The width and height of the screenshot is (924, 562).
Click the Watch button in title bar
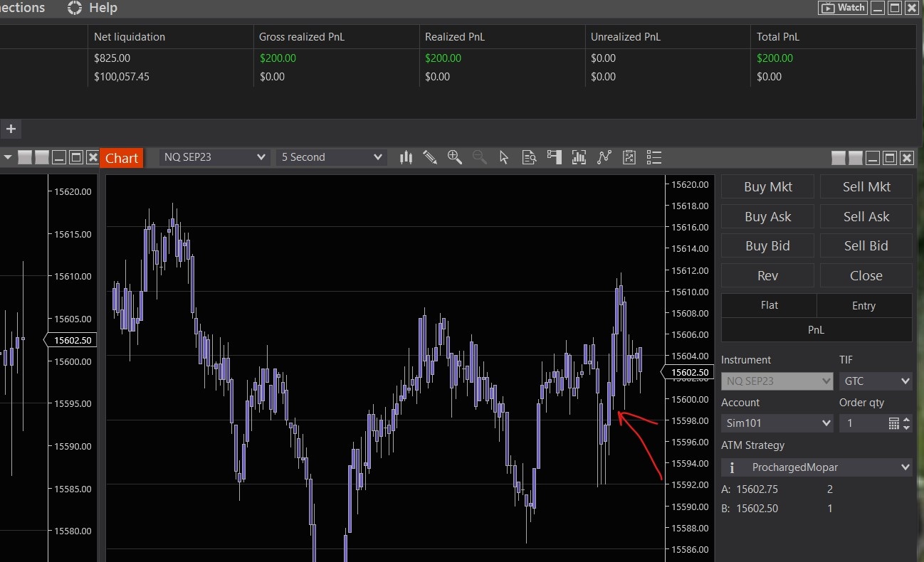click(842, 8)
